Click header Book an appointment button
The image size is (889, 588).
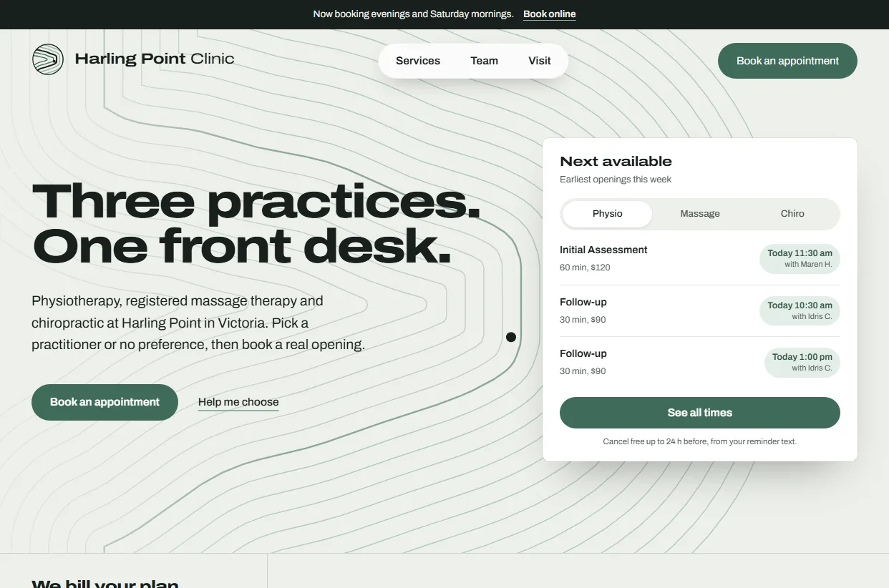[x=787, y=61]
